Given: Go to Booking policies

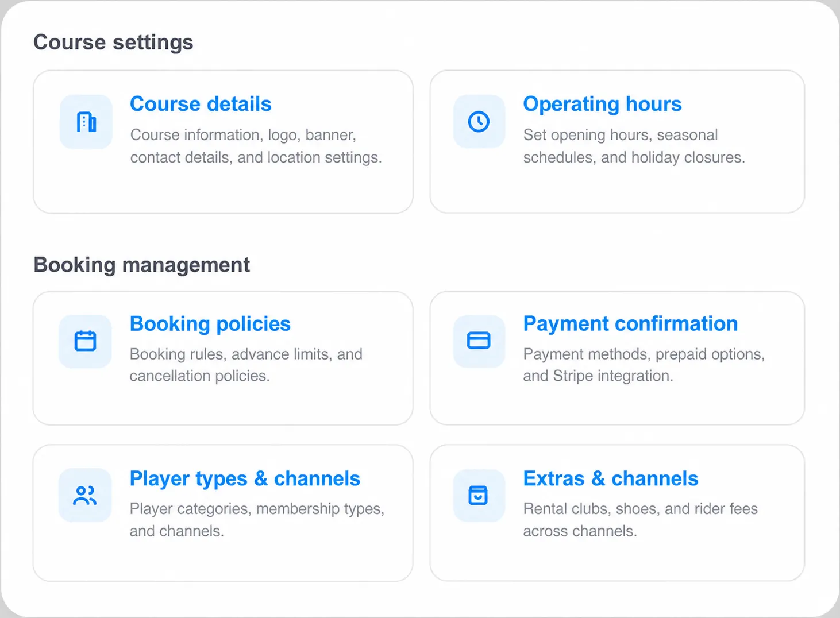Looking at the screenshot, I should pos(210,324).
